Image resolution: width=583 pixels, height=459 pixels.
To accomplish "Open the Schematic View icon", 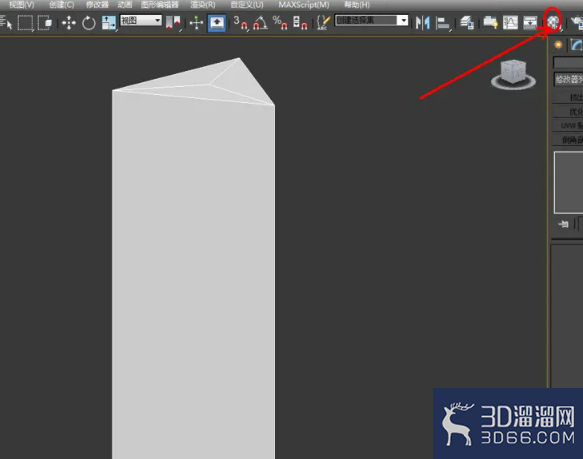I will coord(530,23).
